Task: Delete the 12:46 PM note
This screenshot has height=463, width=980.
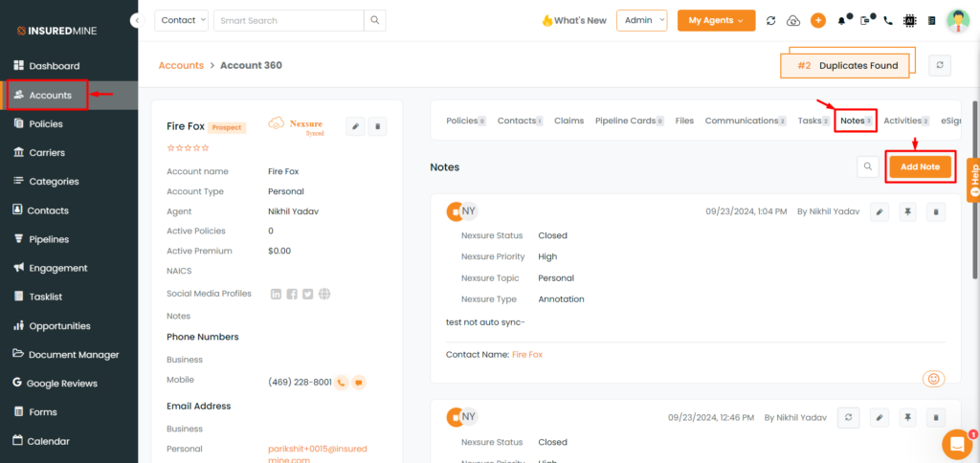Action: click(936, 417)
